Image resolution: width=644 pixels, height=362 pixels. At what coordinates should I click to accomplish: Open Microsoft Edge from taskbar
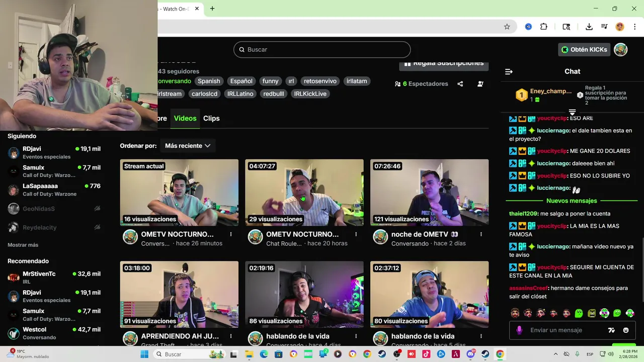tap(264, 354)
